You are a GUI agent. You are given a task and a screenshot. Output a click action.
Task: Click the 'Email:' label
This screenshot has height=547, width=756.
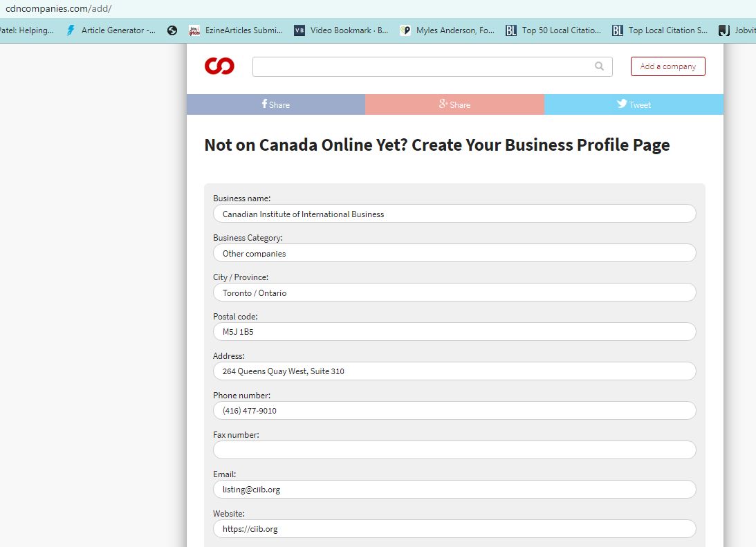(224, 474)
